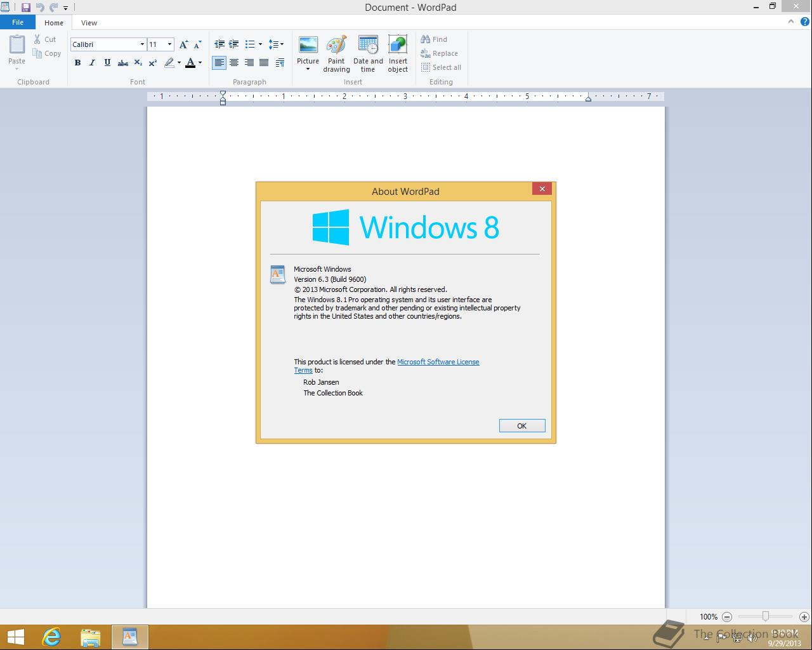Screen dimensions: 812x650
Task: Switch to the View ribbon tab
Action: [x=89, y=23]
